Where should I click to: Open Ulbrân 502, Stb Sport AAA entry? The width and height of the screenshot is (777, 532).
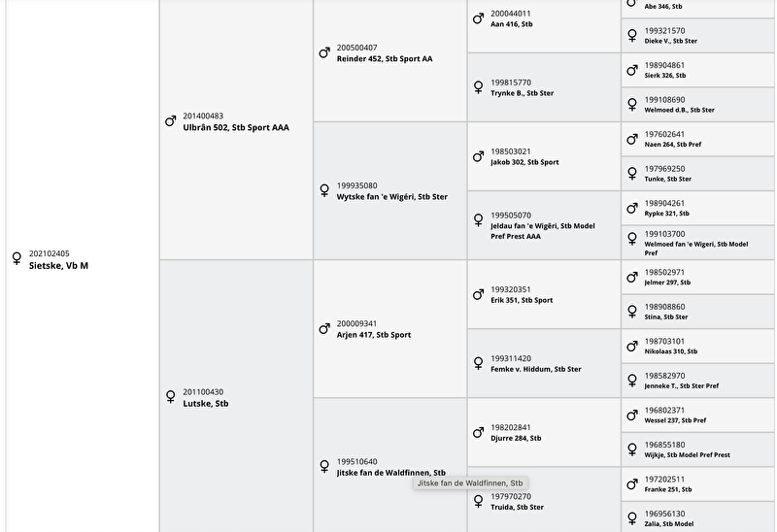236,127
